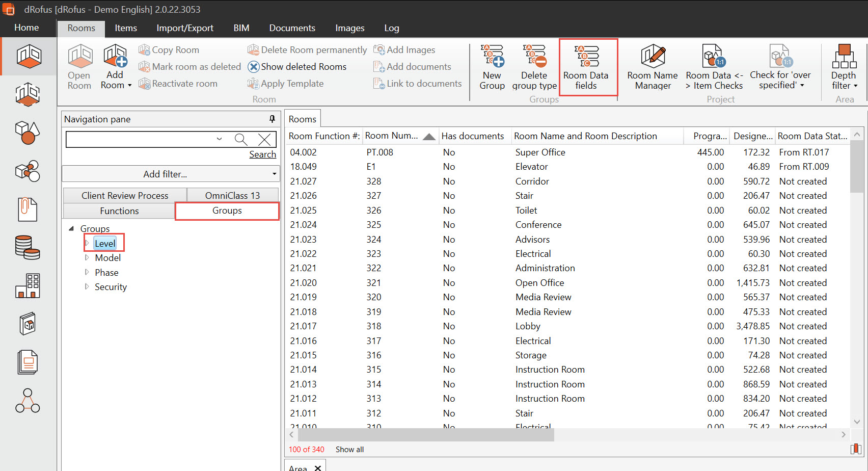Switch to the Items ribbon tab
Screen dimensions: 868x471
pos(126,28)
